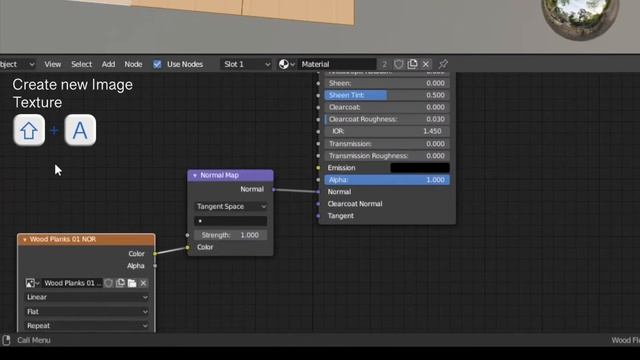
Task: Open the Emission black color swatch
Action: (420, 168)
